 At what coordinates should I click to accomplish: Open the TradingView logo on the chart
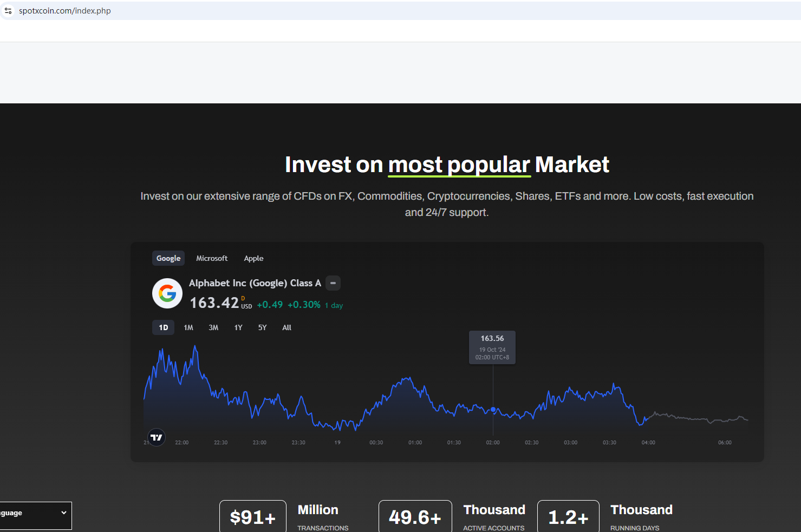pos(157,437)
